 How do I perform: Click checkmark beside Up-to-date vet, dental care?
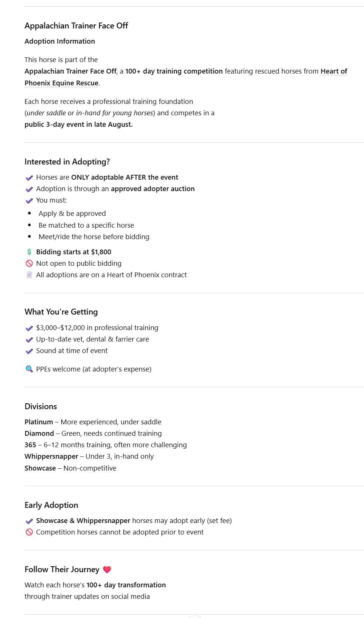(29, 340)
